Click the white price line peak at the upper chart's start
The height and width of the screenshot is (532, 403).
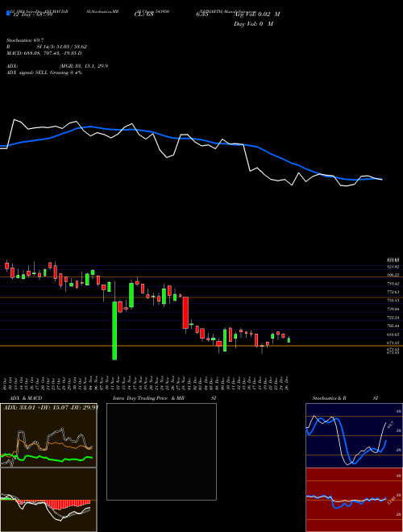[15, 120]
